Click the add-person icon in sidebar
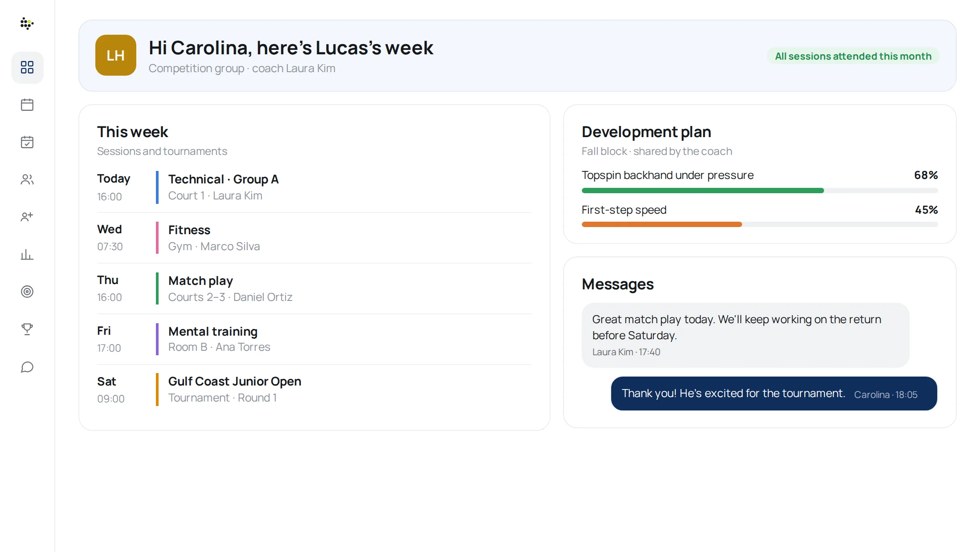This screenshot has width=980, height=552. 27,217
